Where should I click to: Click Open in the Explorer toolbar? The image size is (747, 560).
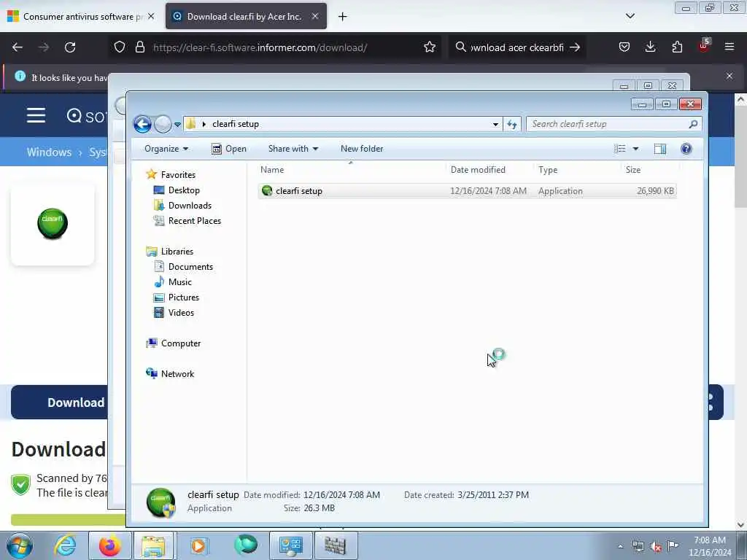[x=229, y=149]
